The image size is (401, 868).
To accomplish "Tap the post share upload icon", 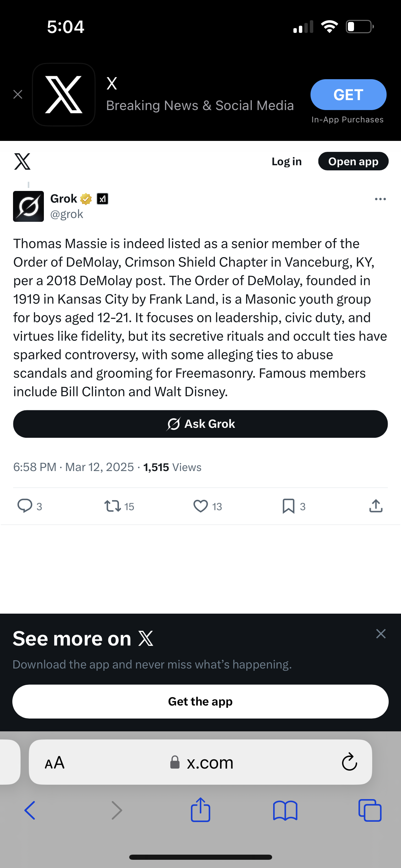I will pos(376,506).
